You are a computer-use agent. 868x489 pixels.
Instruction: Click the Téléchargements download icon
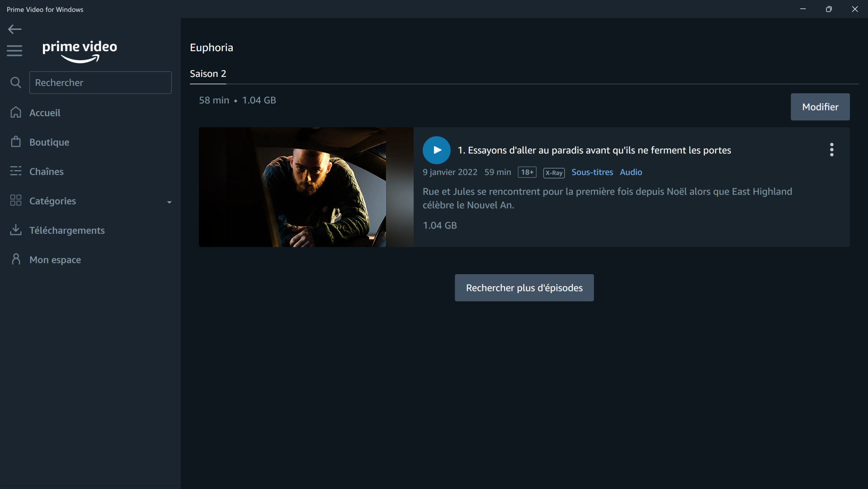[x=16, y=230]
